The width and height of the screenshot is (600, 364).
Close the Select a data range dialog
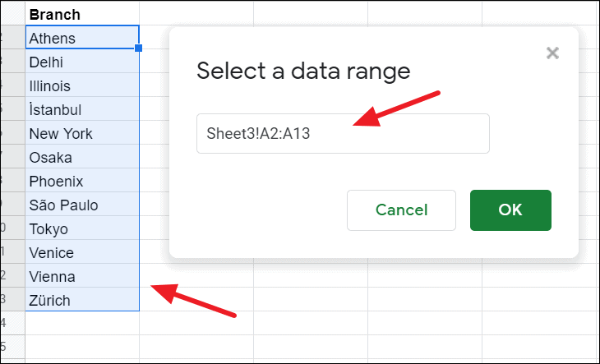coord(552,53)
